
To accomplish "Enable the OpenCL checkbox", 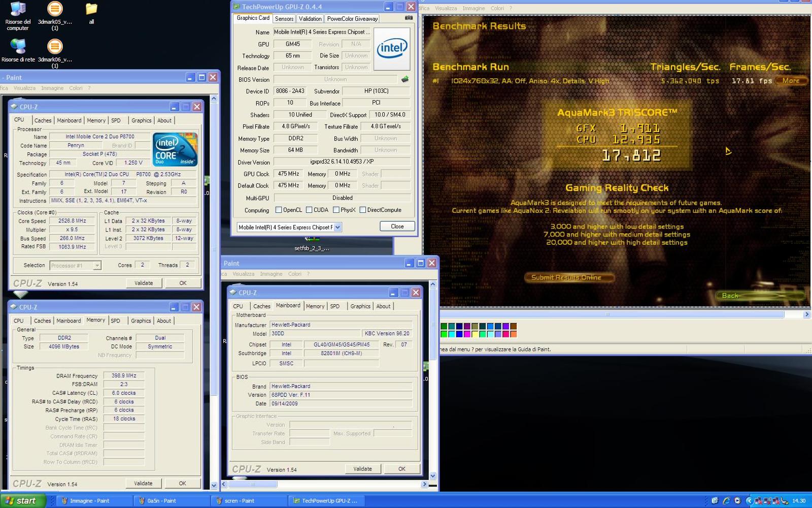I will pyautogui.click(x=278, y=210).
